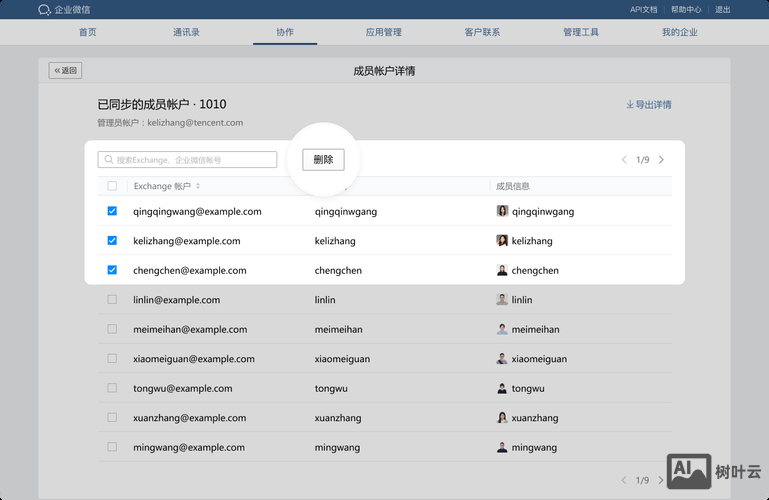Open the 通讯录 tab
769x500 pixels.
(186, 32)
